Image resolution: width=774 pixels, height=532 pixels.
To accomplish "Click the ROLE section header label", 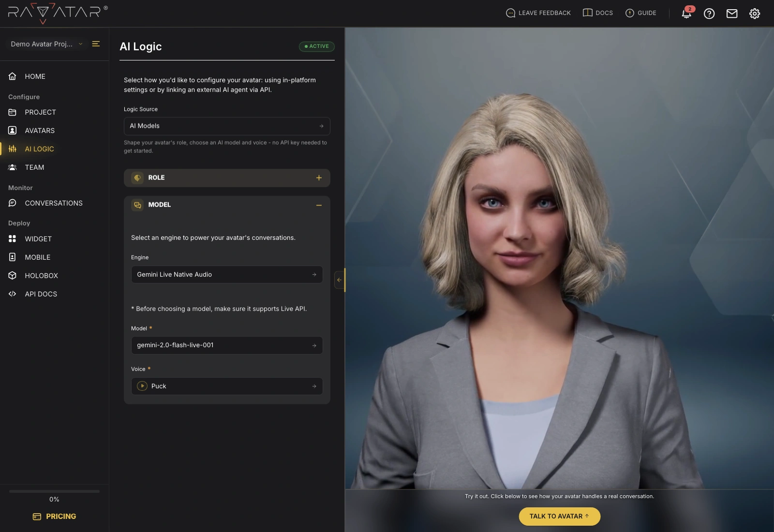I will pyautogui.click(x=156, y=178).
